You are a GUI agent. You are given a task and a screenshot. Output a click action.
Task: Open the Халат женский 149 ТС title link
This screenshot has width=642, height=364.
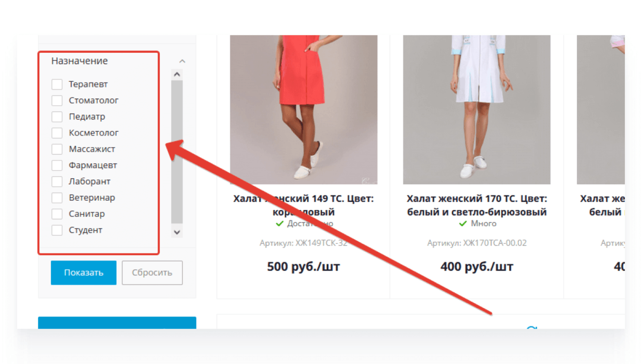304,205
